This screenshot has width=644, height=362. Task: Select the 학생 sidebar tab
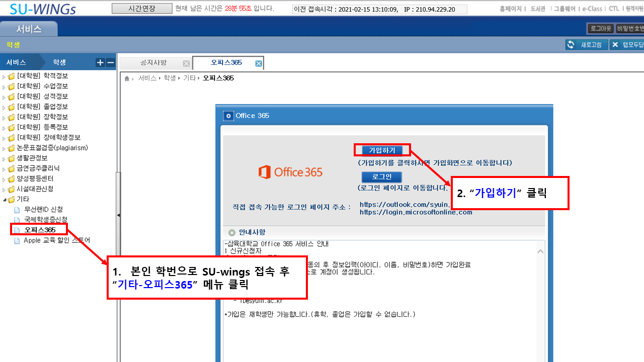pos(59,62)
